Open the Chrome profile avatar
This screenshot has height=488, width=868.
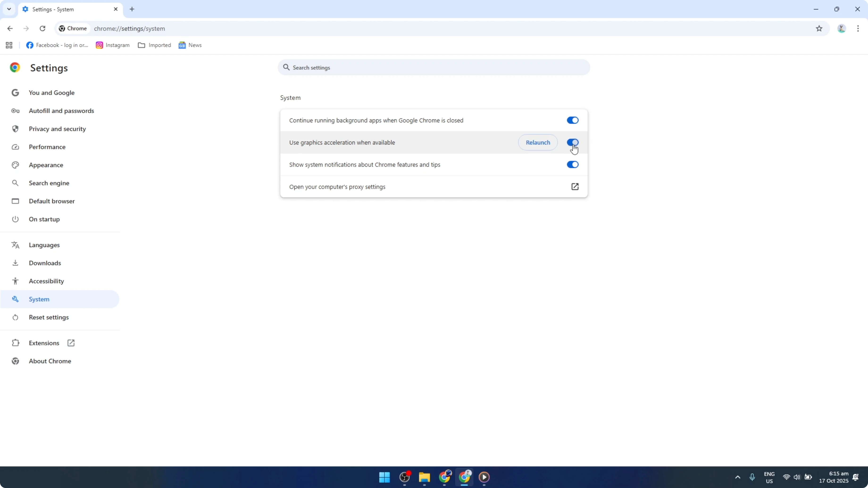pyautogui.click(x=841, y=29)
